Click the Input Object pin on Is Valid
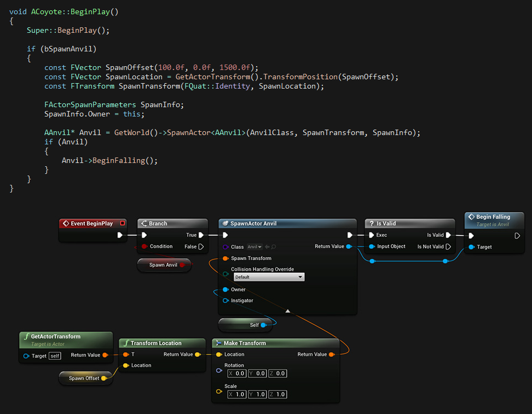Image resolution: width=532 pixels, height=414 pixels. click(x=372, y=247)
